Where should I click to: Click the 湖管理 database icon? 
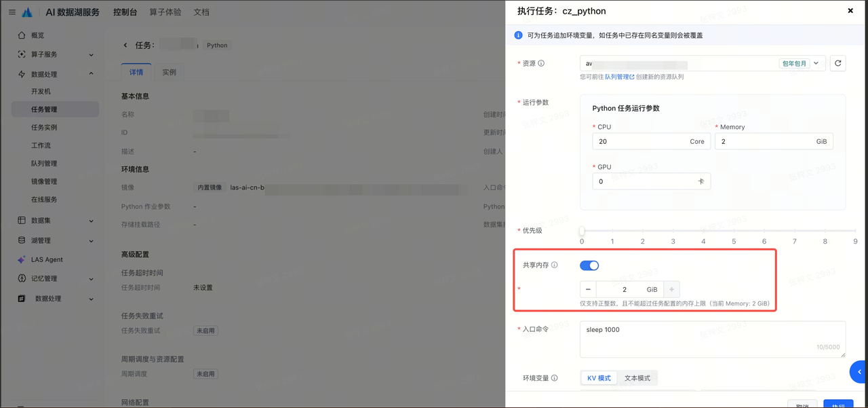point(22,240)
